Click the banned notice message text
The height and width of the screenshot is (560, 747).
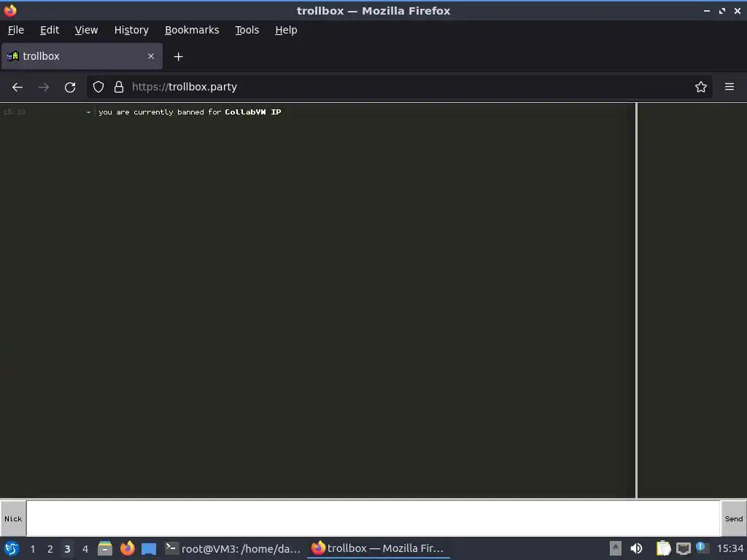[190, 112]
